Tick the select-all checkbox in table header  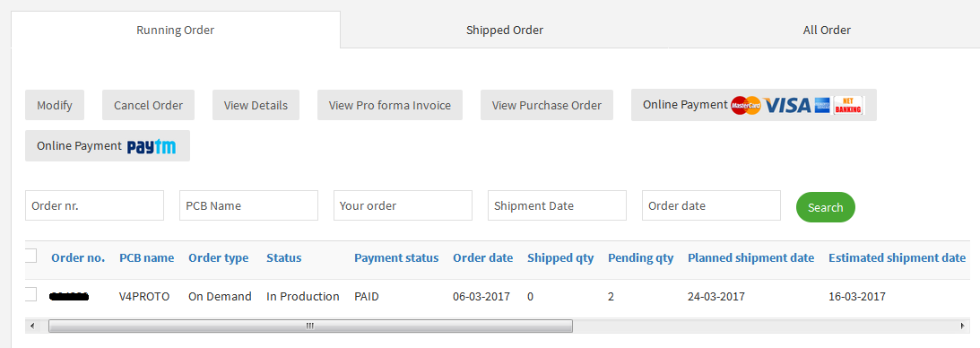click(x=30, y=256)
